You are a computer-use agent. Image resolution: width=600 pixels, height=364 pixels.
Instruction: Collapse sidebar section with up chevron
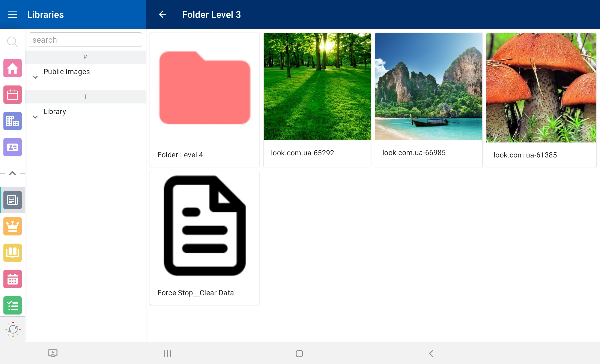[12, 173]
